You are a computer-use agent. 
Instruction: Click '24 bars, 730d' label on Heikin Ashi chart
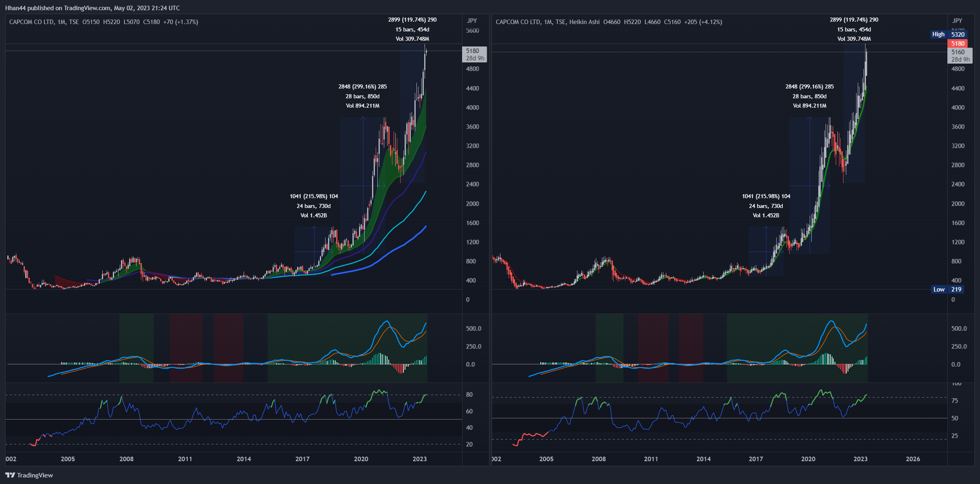click(766, 206)
